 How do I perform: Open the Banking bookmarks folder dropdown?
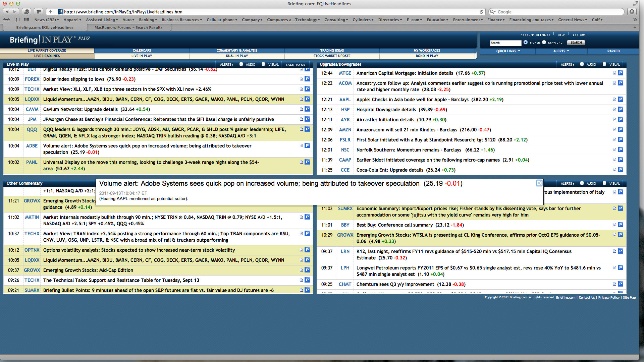[148, 20]
